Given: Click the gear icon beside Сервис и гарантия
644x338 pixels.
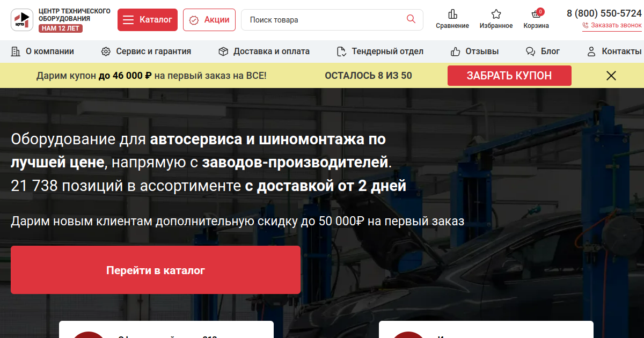Looking at the screenshot, I should tap(106, 52).
